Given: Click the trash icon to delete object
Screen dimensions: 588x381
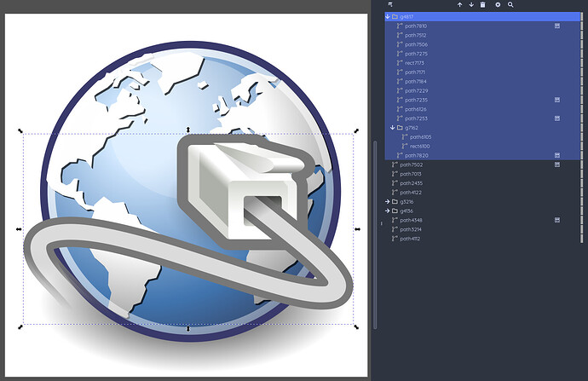Looking at the screenshot, I should click(x=482, y=5).
